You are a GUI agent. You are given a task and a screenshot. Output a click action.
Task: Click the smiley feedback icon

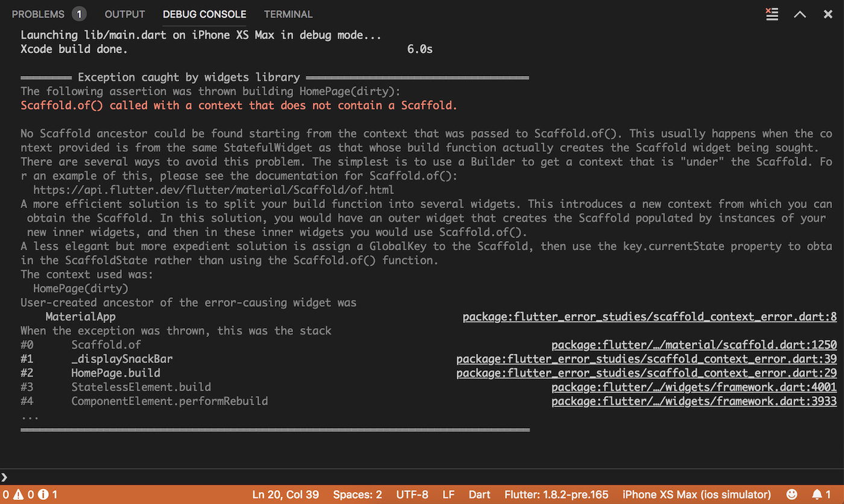pos(792,494)
